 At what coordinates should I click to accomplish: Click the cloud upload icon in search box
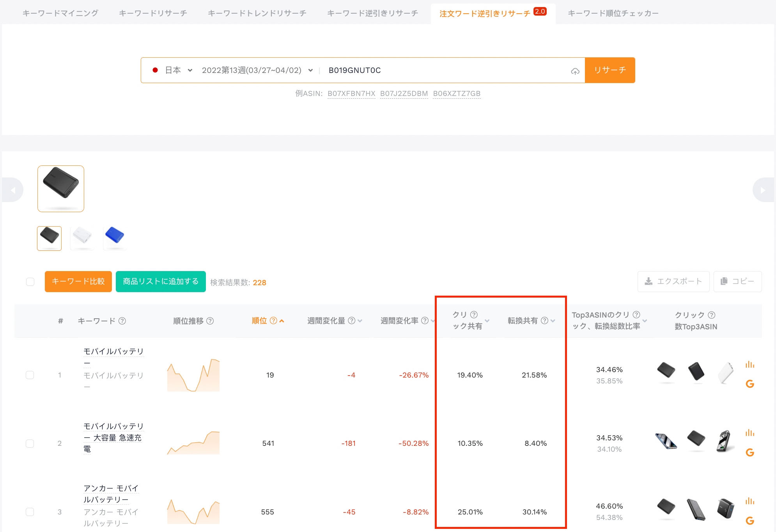coord(575,71)
